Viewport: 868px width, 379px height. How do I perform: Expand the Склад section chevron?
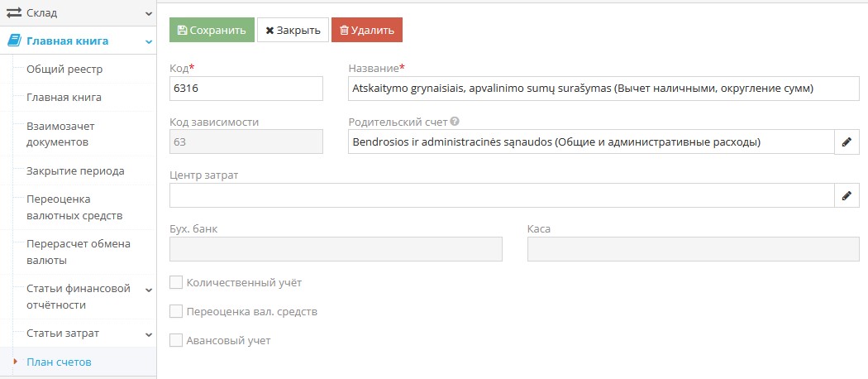click(x=149, y=14)
